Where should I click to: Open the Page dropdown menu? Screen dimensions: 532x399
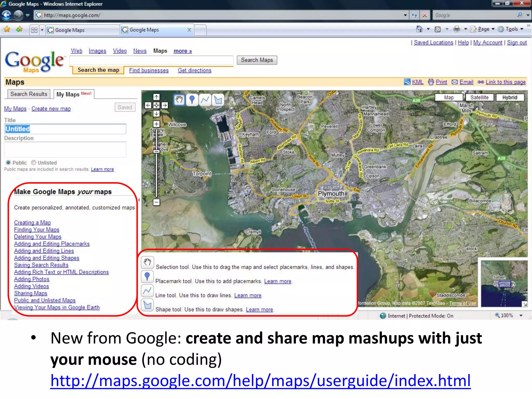pyautogui.click(x=486, y=29)
